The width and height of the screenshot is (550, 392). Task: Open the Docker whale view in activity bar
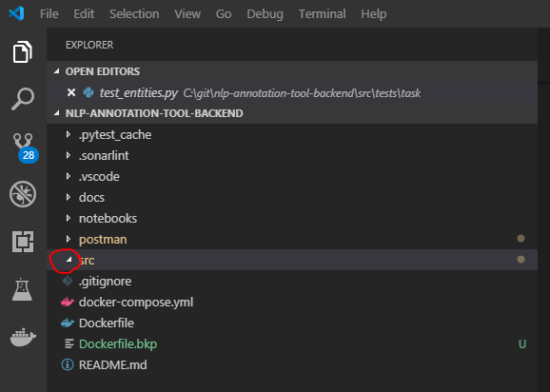23,337
